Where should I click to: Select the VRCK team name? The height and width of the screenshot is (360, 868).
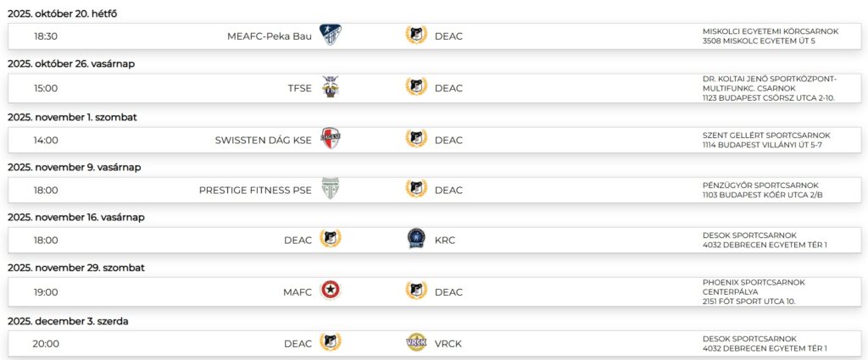[x=448, y=344]
